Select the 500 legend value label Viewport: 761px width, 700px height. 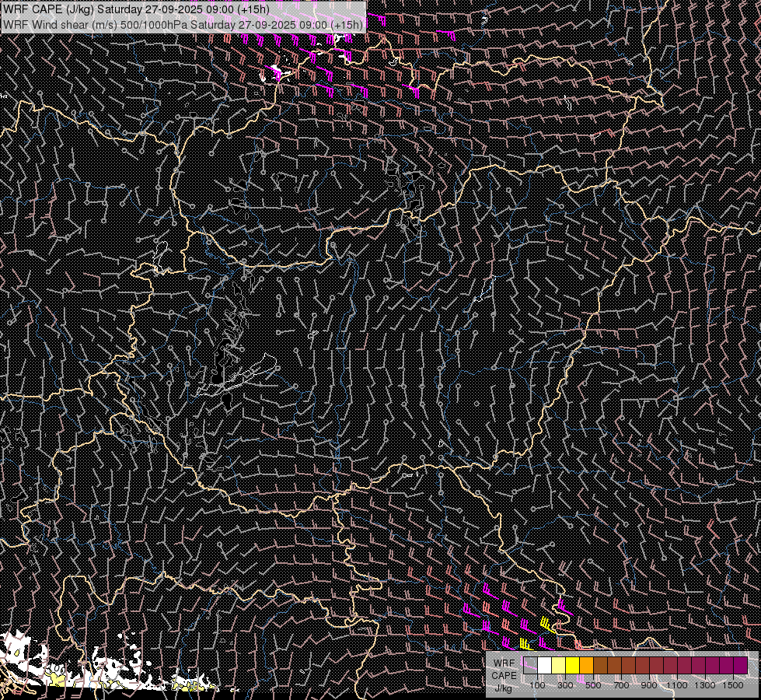pos(593,685)
